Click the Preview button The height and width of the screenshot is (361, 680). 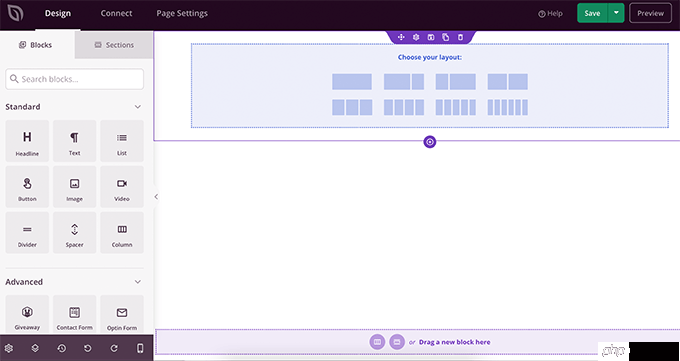click(x=650, y=13)
